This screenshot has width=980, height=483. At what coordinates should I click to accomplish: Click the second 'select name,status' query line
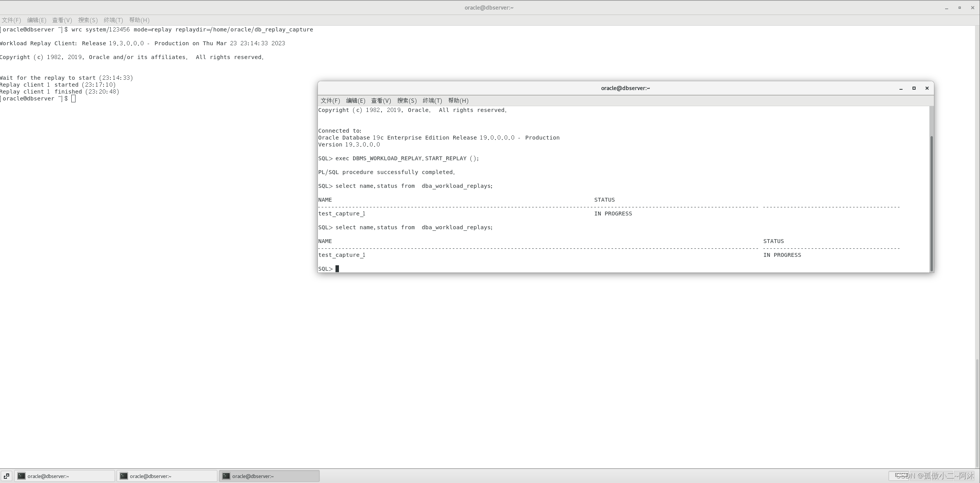(406, 227)
